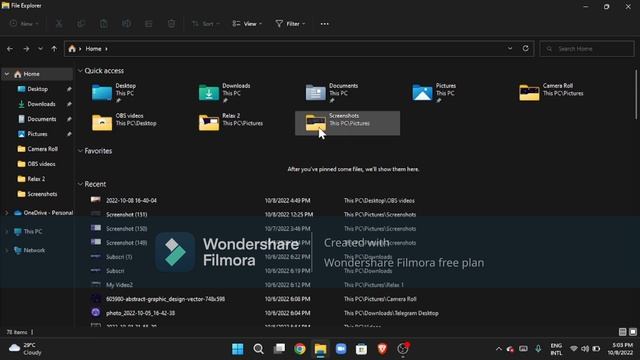Launch Google Chrome from taskbar
This screenshot has width=640, height=360.
click(x=300, y=349)
